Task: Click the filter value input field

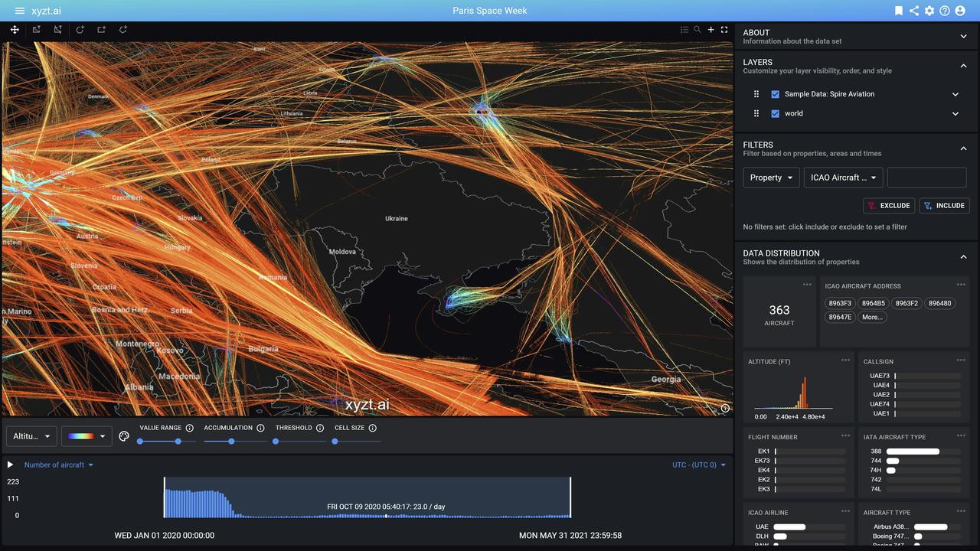Action: (926, 178)
